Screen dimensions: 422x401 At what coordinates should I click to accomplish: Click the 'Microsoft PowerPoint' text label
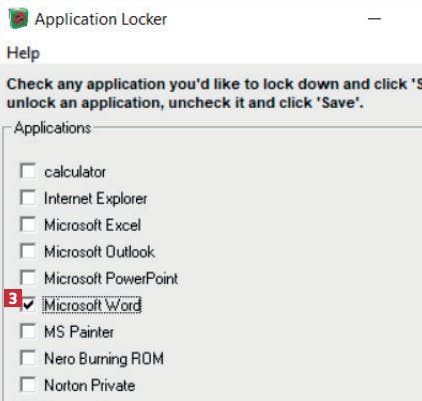tap(111, 279)
